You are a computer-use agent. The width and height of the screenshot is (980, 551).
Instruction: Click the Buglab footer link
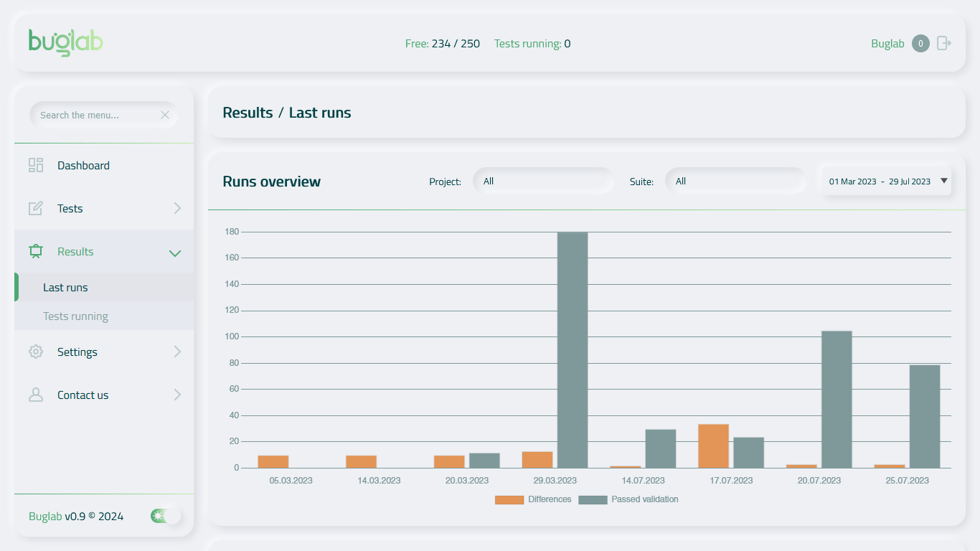coord(45,516)
